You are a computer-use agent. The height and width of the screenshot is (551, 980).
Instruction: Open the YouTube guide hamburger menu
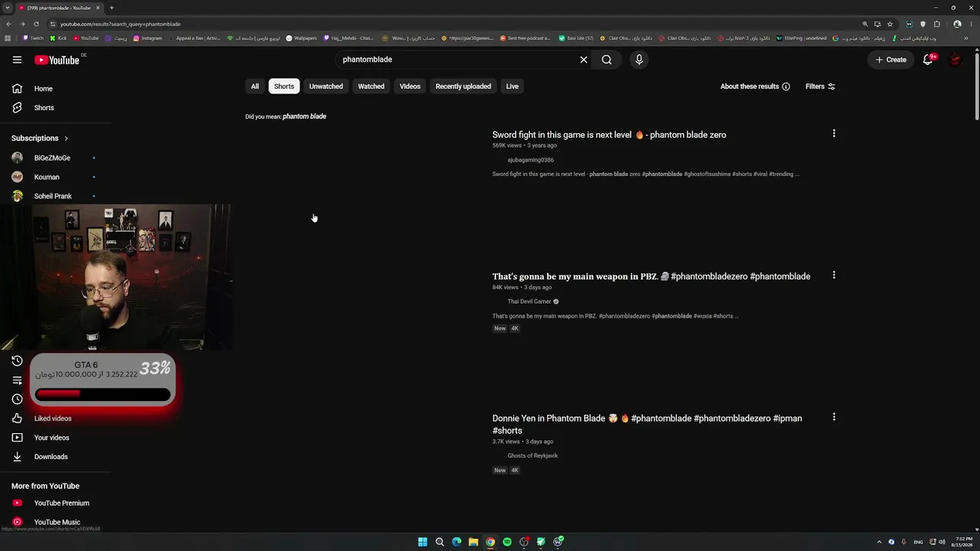tap(17, 60)
